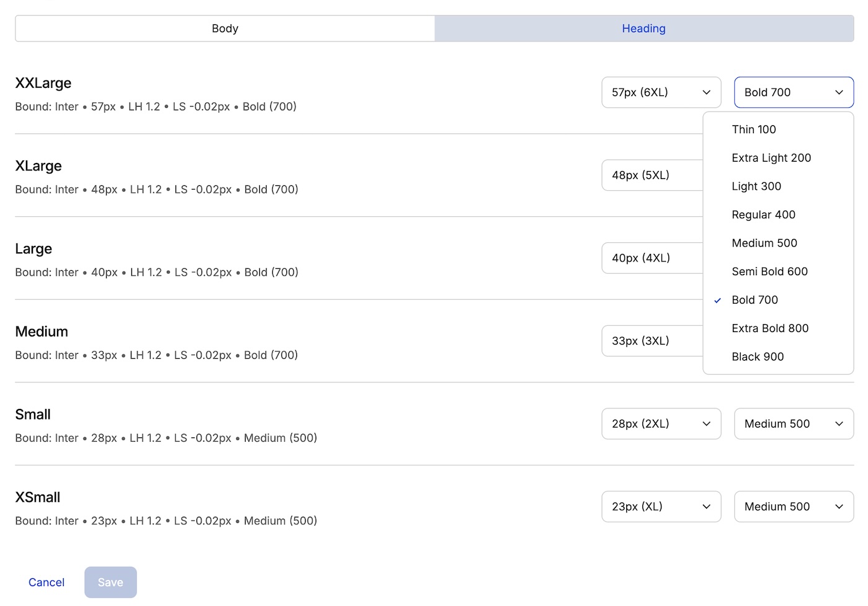868x606 pixels.
Task: Choose Extra Light 200 weight option
Action: pyautogui.click(x=778, y=158)
